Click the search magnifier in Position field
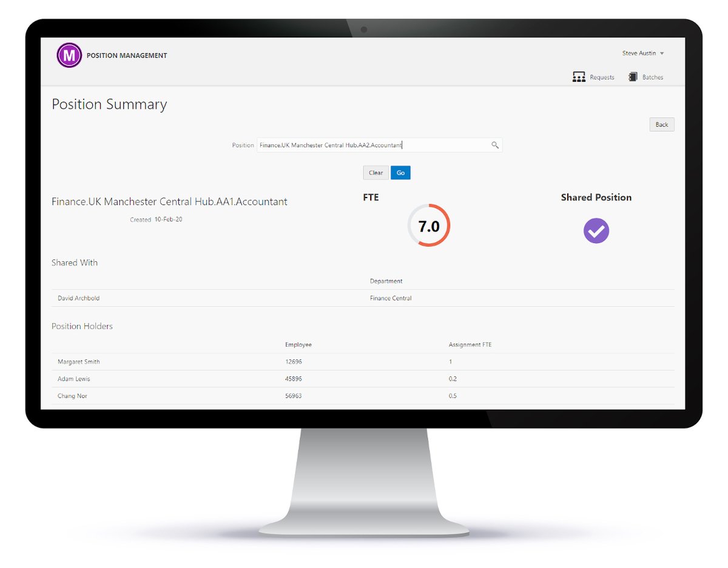This screenshot has height=568, width=728. (495, 145)
